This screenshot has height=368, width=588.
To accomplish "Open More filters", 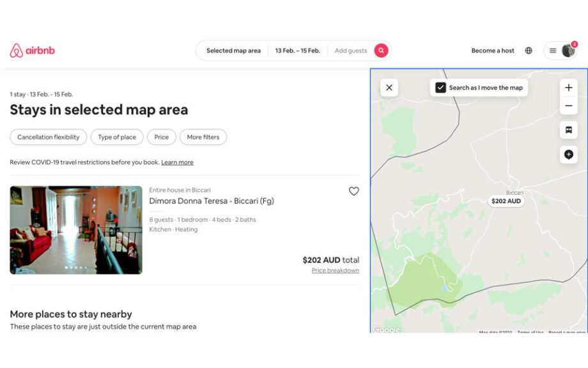I will click(203, 137).
